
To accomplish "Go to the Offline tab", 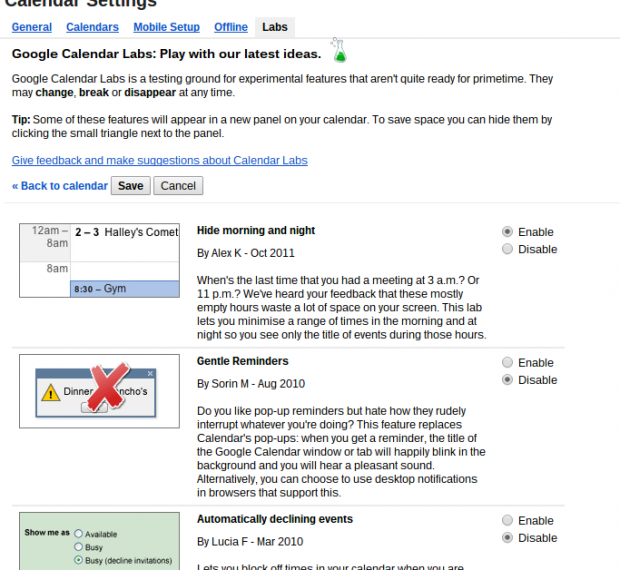I will click(x=231, y=27).
